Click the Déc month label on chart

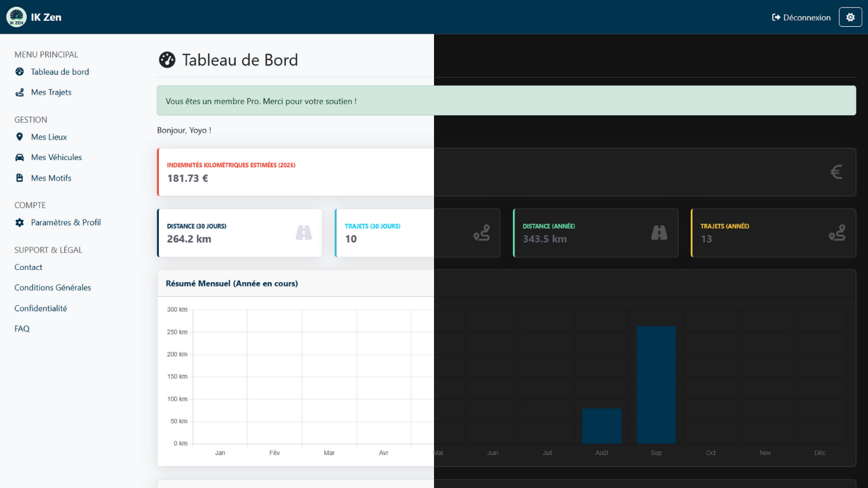click(820, 453)
